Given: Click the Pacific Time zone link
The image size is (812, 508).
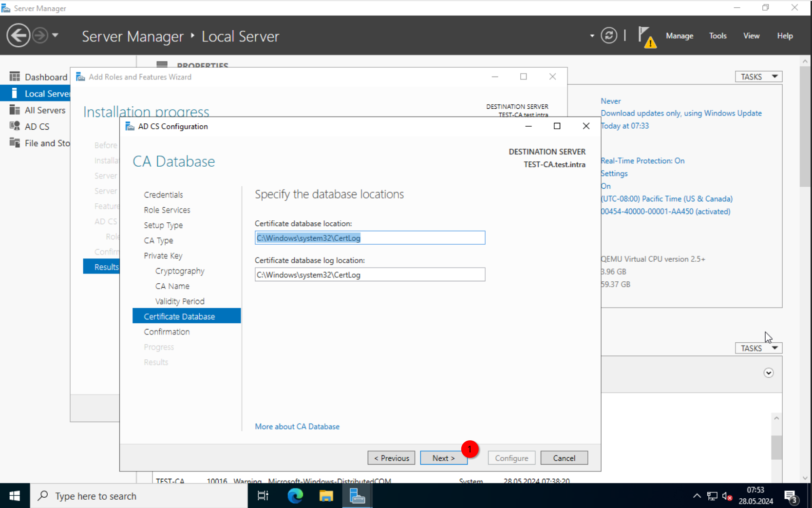Looking at the screenshot, I should click(x=667, y=199).
